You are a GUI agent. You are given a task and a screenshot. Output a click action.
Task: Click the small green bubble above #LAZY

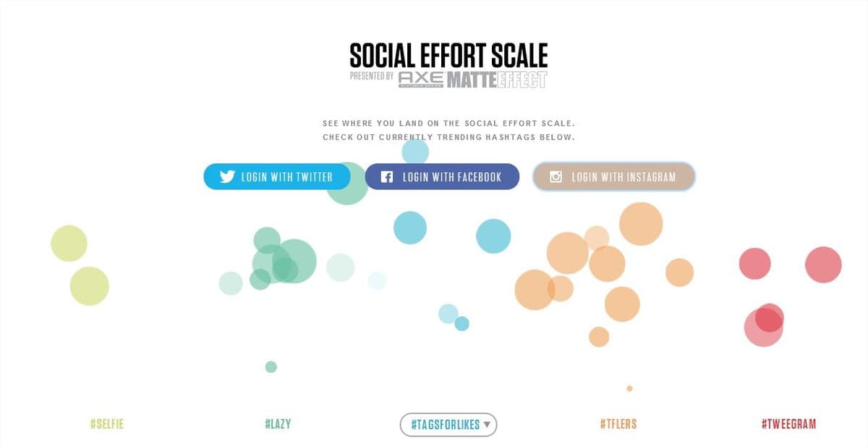[271, 367]
